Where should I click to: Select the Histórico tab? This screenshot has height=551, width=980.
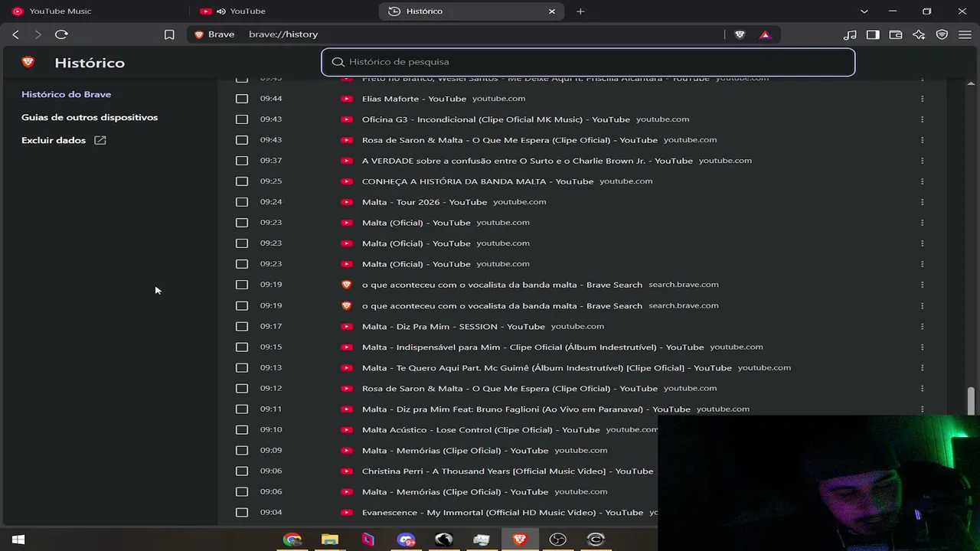pos(472,11)
